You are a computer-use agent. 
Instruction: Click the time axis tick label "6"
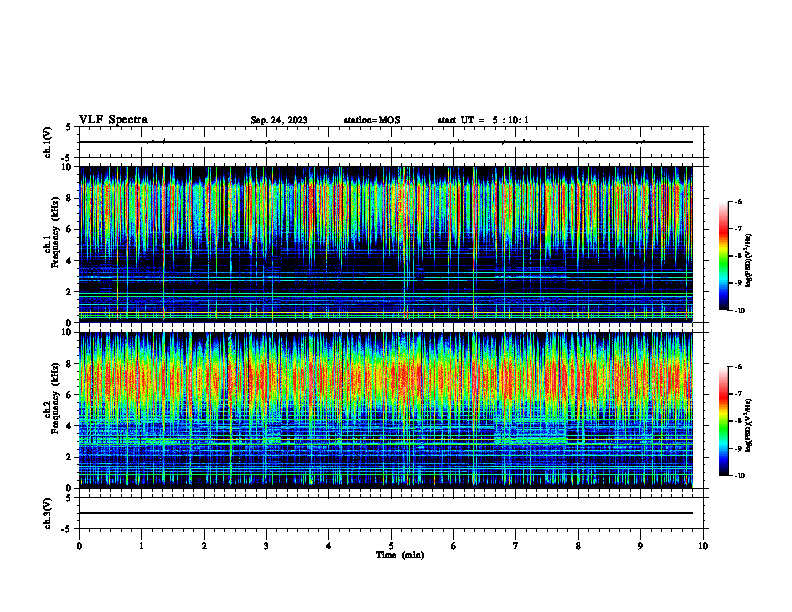pos(454,546)
